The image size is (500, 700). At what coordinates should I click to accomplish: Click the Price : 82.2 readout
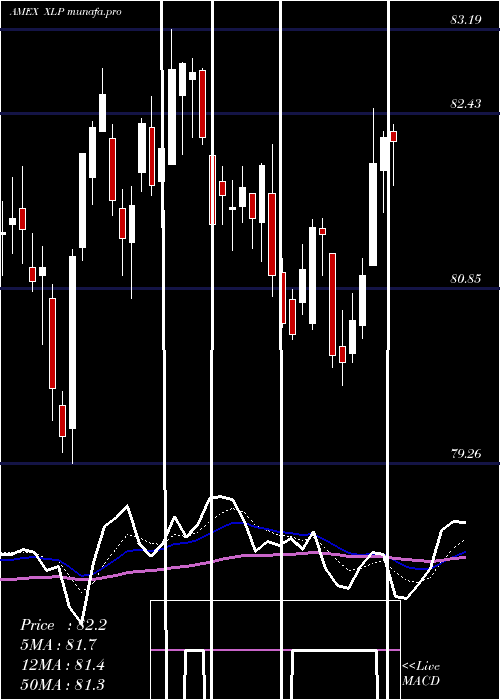pos(63,625)
